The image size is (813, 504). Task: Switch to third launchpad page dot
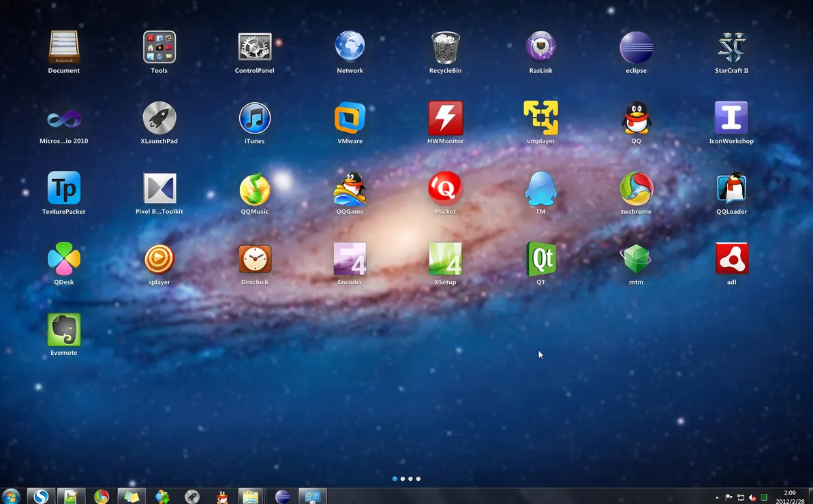point(411,479)
